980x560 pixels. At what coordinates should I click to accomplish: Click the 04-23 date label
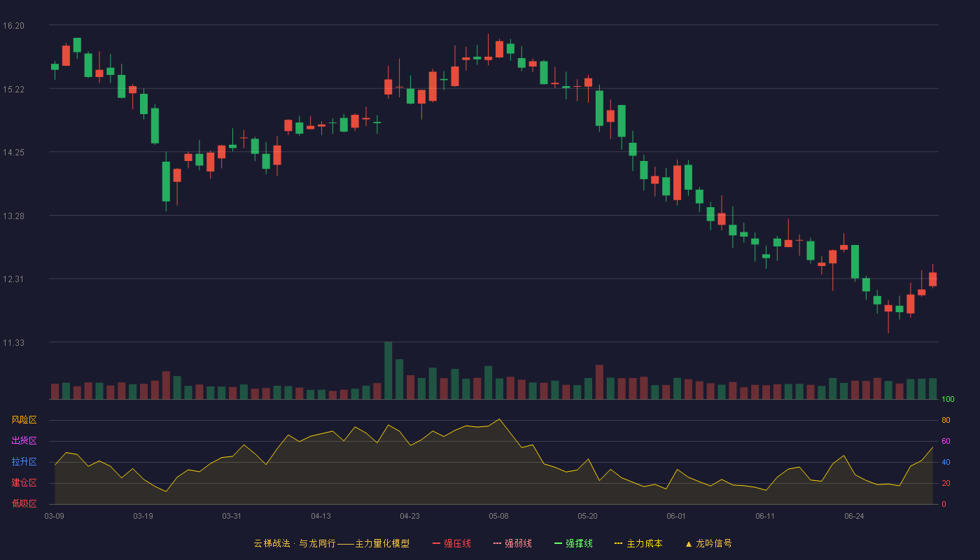click(x=409, y=516)
